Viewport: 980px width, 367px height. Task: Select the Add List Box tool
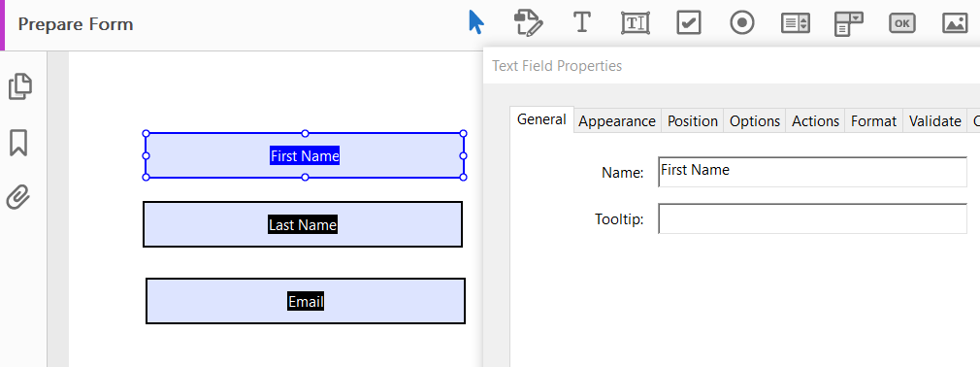(796, 23)
